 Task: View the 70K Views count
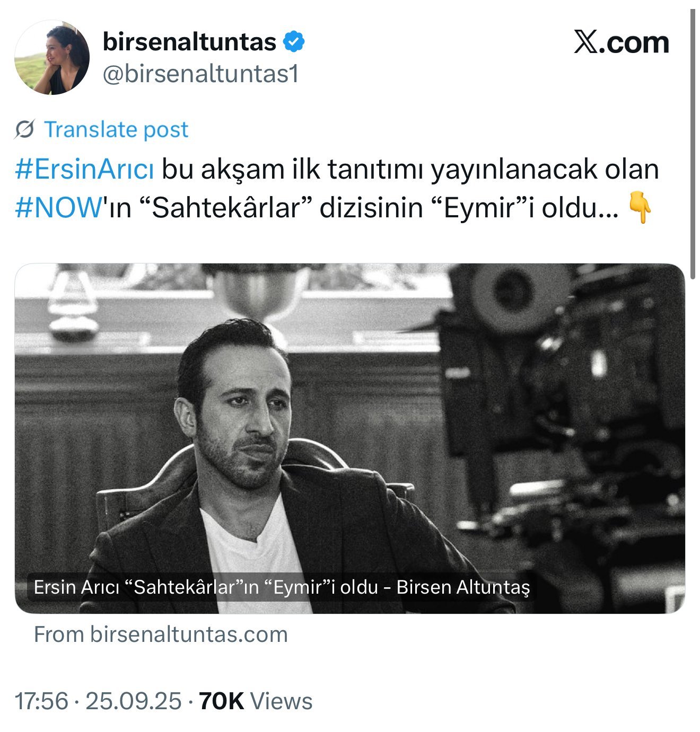256,701
